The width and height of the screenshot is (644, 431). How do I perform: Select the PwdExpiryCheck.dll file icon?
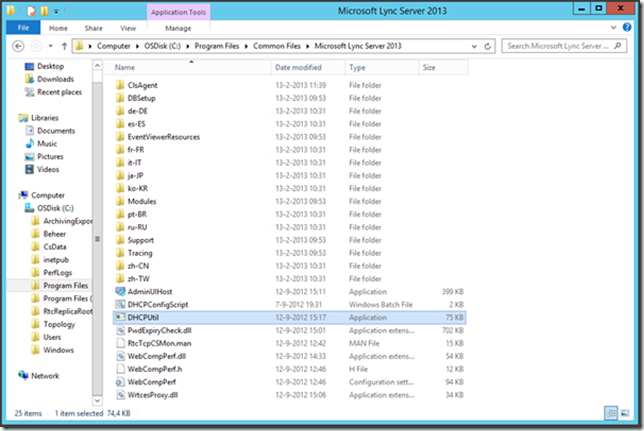(x=120, y=330)
